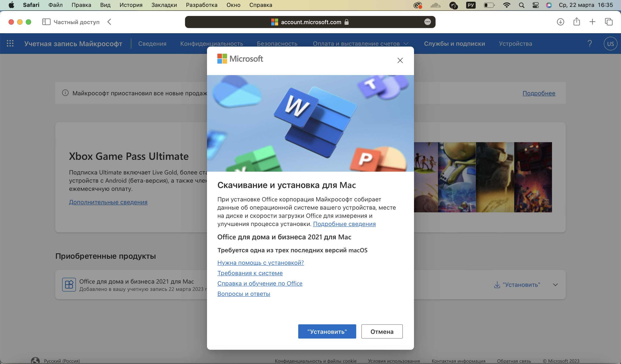
Task: Click the Office product icon in purchased list
Action: coord(69,285)
